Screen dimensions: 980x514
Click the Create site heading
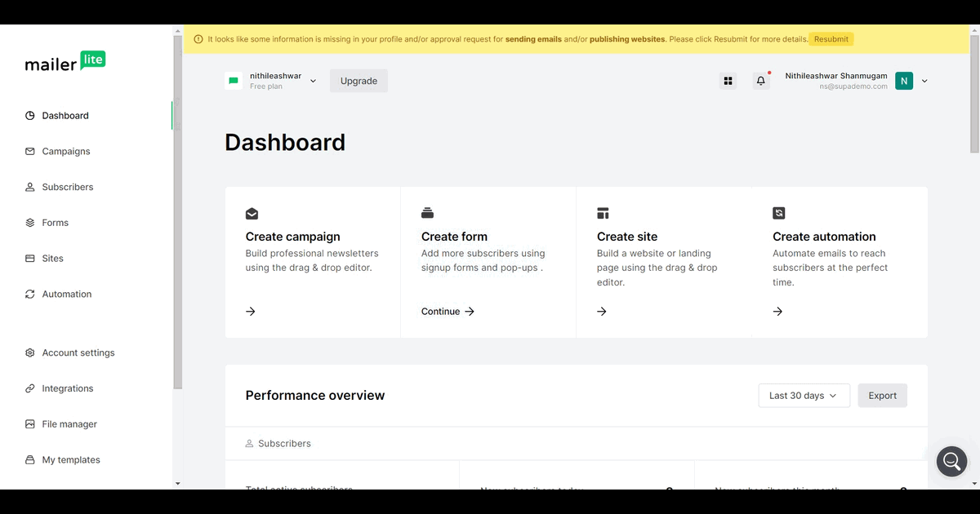(x=627, y=237)
